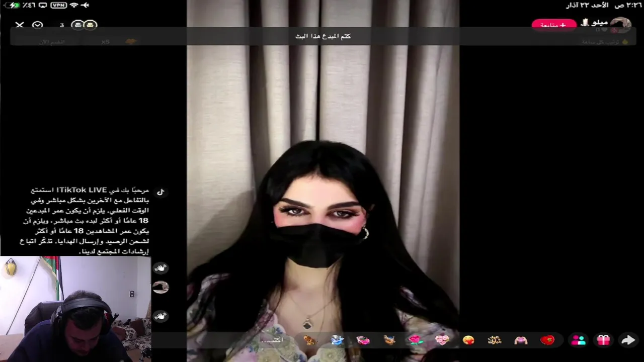
Task: Send the red heart box gift
Action: [x=547, y=340]
